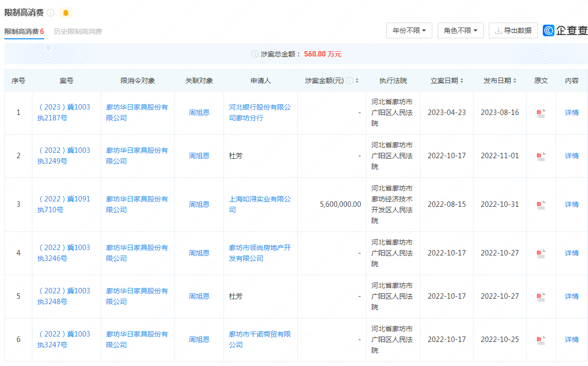588x366 pixels.
Task: Select the 限制高消费 6 tab
Action: click(x=24, y=31)
